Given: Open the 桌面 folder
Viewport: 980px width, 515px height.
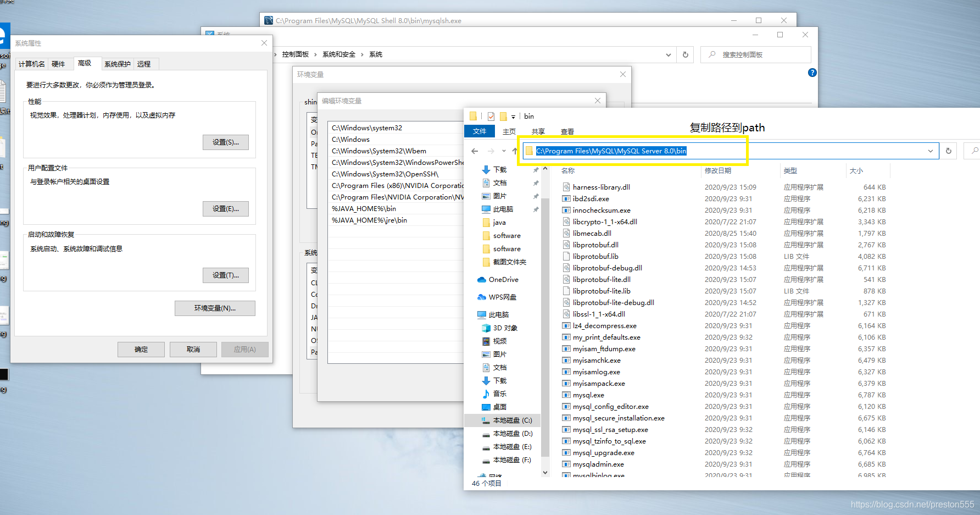Looking at the screenshot, I should (494, 407).
